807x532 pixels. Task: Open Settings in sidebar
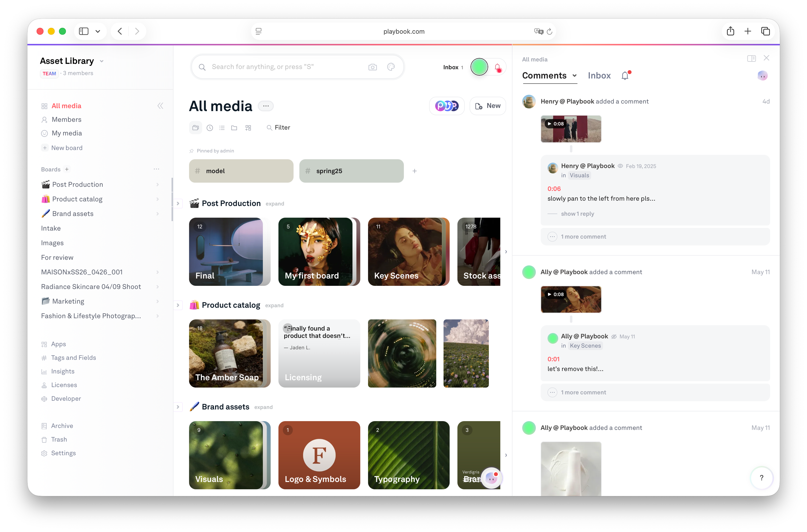click(63, 453)
